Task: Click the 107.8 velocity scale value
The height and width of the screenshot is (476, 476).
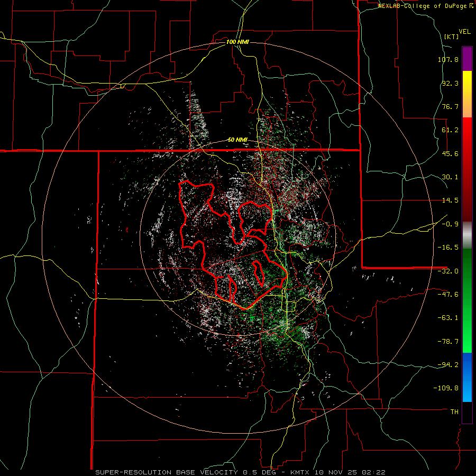Action: point(448,59)
